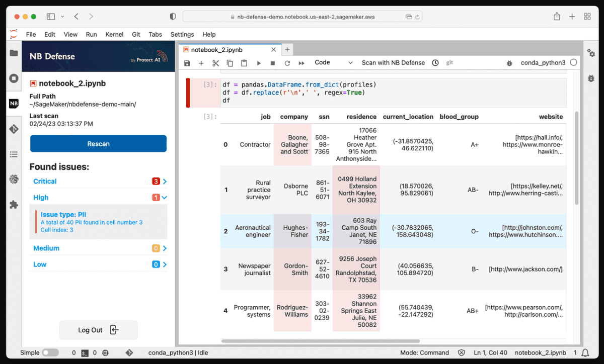
Task: Open the Kernel menu
Action: point(114,34)
